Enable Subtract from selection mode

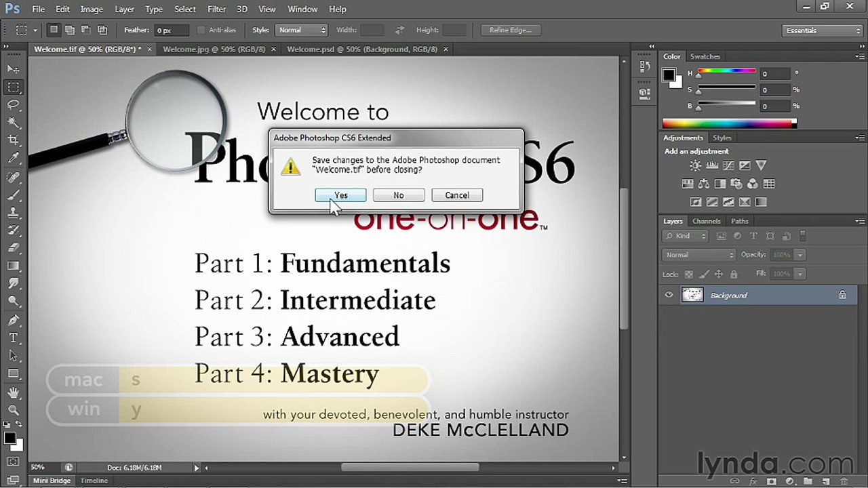pos(86,30)
